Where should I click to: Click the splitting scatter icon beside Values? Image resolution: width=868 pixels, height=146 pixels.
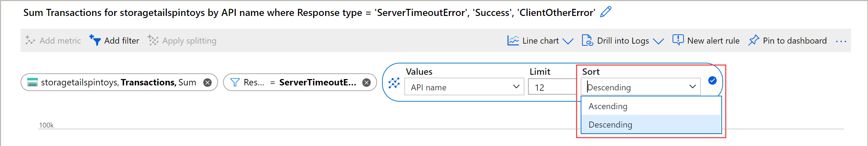point(394,83)
